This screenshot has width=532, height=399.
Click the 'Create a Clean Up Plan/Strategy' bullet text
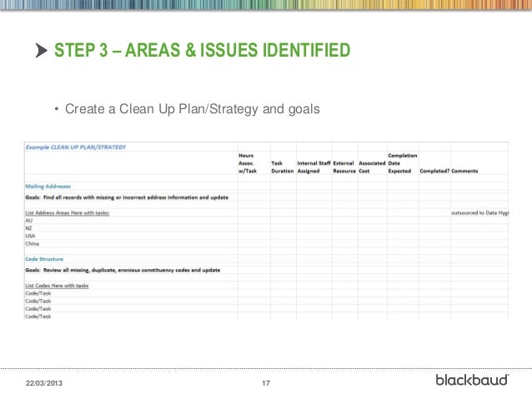tap(192, 109)
